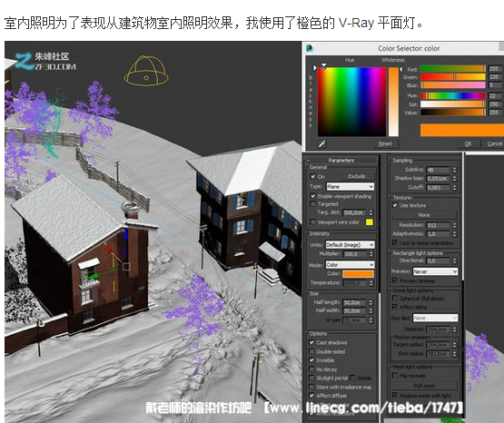Enable the No decay option
This screenshot has height=423, width=504.
tap(311, 369)
